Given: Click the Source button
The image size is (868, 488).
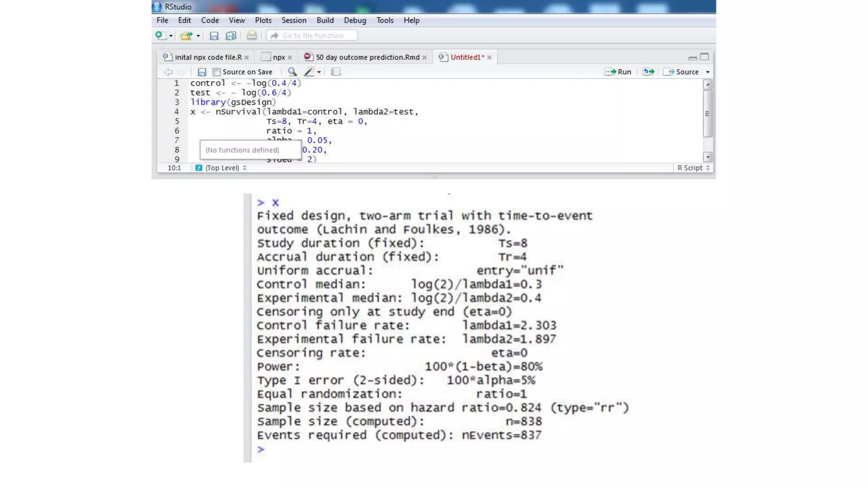Looking at the screenshot, I should click(682, 72).
